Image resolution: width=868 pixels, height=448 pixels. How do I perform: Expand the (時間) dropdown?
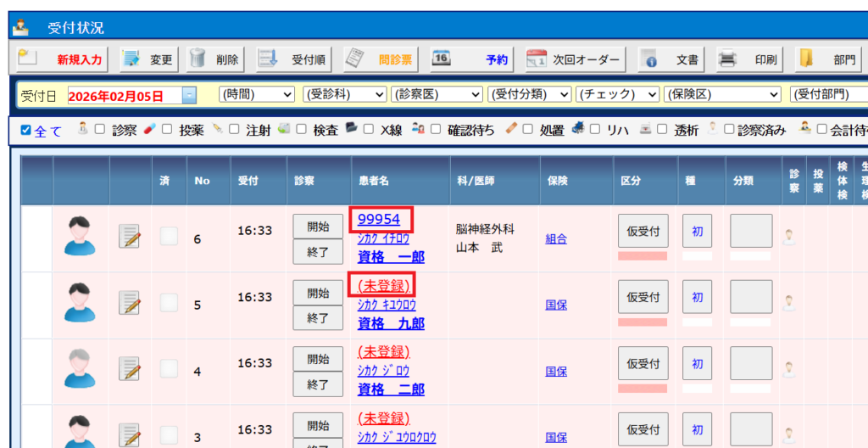coord(257,94)
